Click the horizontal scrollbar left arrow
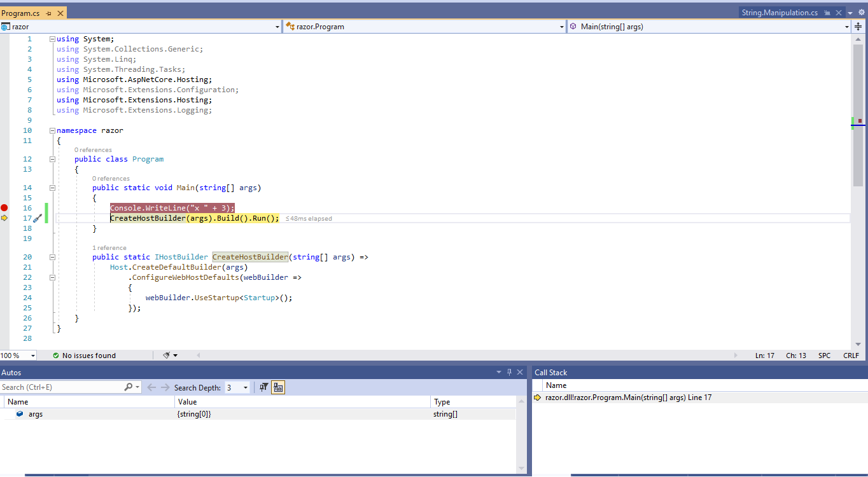The width and height of the screenshot is (868, 477). (198, 356)
